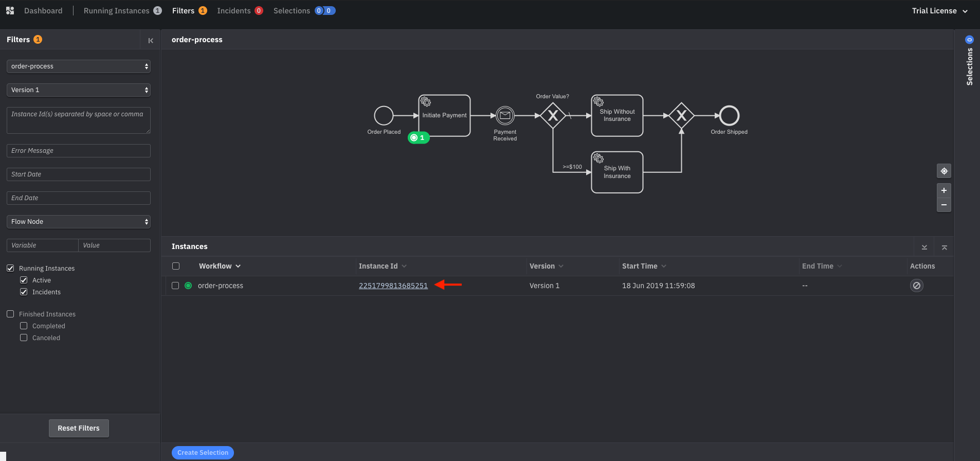Image resolution: width=980 pixels, height=461 pixels.
Task: Open the Trial License menu
Action: pos(939,11)
